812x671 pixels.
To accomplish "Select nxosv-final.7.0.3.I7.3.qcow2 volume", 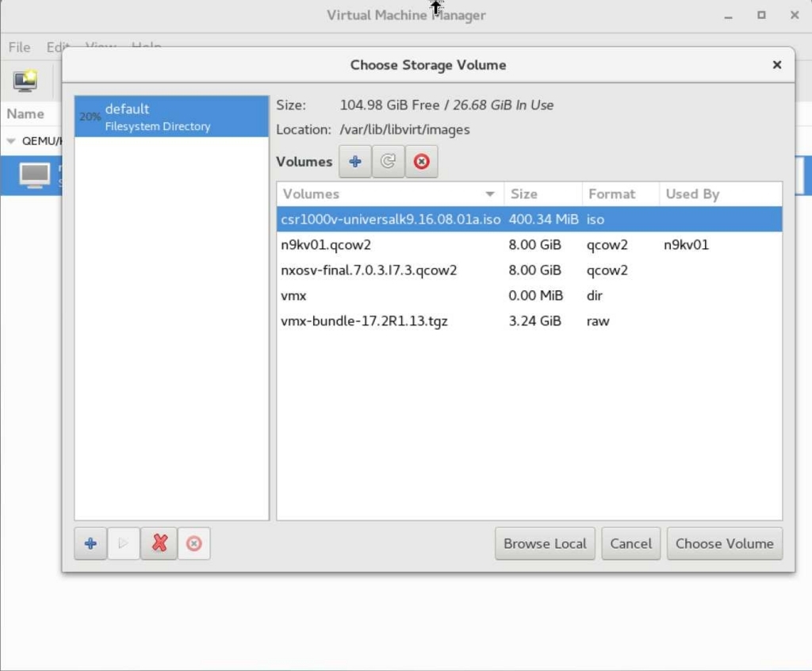I will tap(529, 270).
